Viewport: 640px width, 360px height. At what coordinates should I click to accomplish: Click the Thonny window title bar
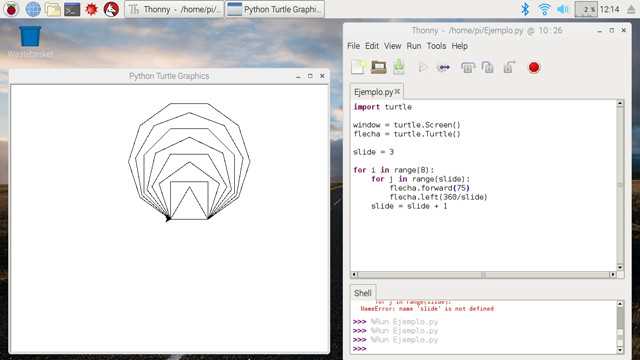click(487, 31)
